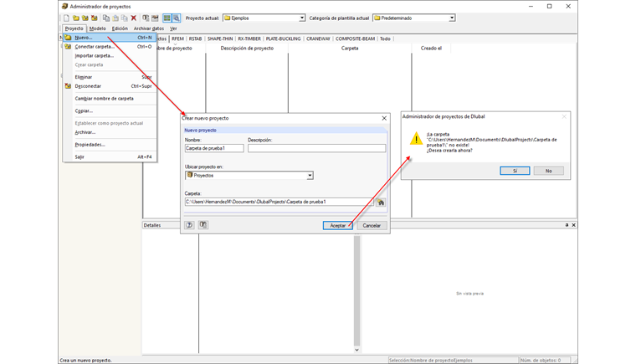This screenshot has width=636, height=364.
Task: Click the Descripción input field
Action: coord(317,148)
